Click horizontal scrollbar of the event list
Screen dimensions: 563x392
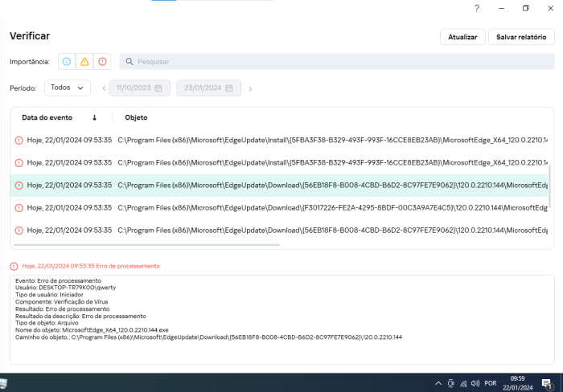(x=146, y=245)
